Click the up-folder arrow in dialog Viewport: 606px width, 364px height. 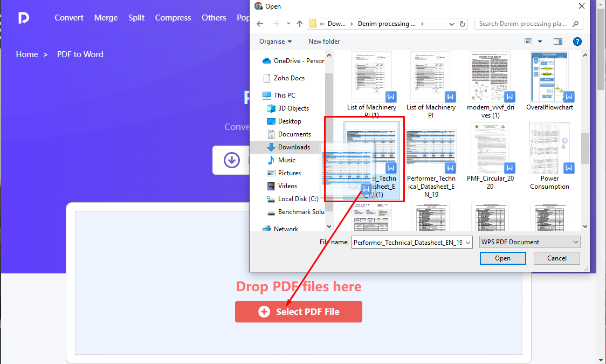tap(300, 24)
